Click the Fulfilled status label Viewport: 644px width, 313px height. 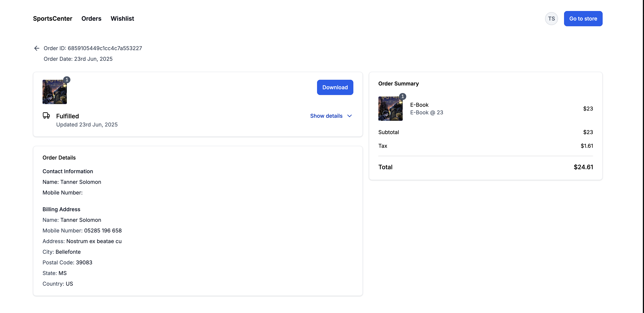68,116
